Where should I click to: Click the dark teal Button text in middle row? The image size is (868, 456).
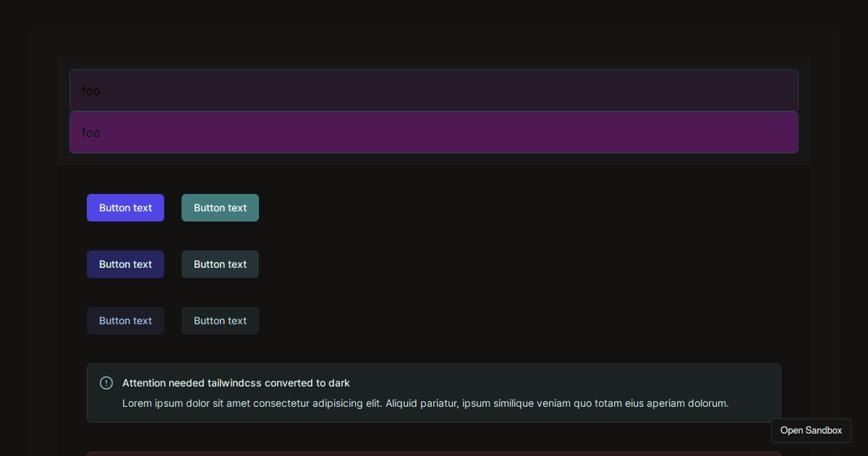point(220,264)
